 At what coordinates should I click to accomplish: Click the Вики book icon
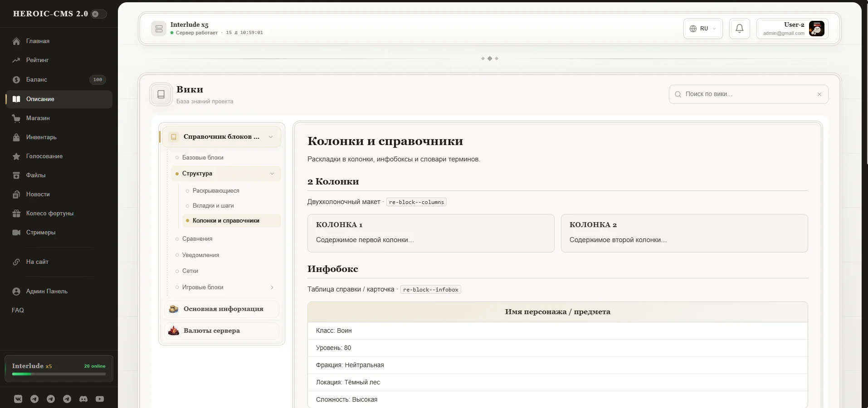pyautogui.click(x=161, y=94)
